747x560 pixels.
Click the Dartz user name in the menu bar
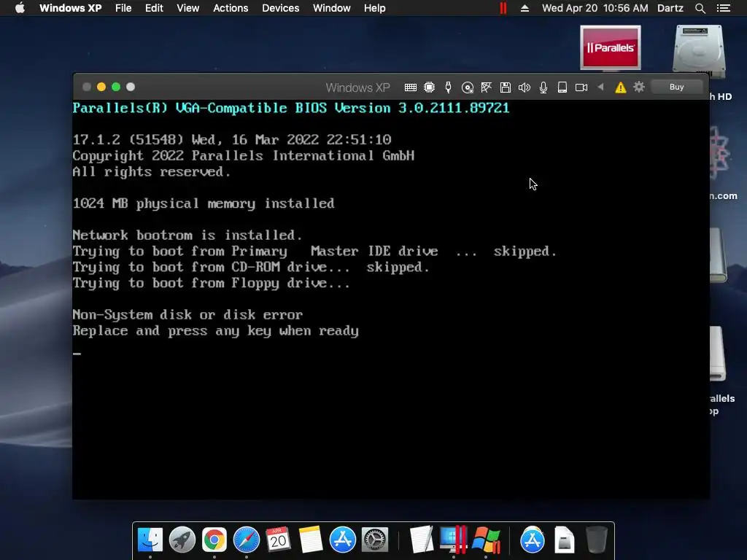[670, 8]
